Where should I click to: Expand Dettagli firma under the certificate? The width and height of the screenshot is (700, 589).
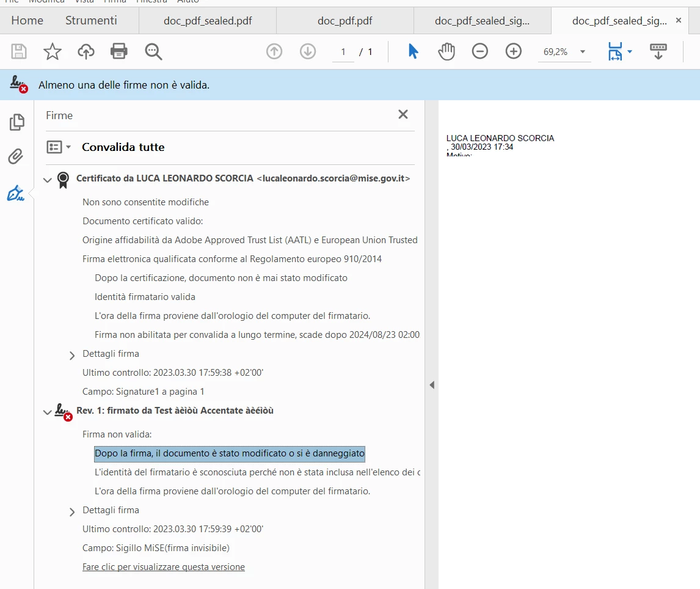[x=72, y=356]
